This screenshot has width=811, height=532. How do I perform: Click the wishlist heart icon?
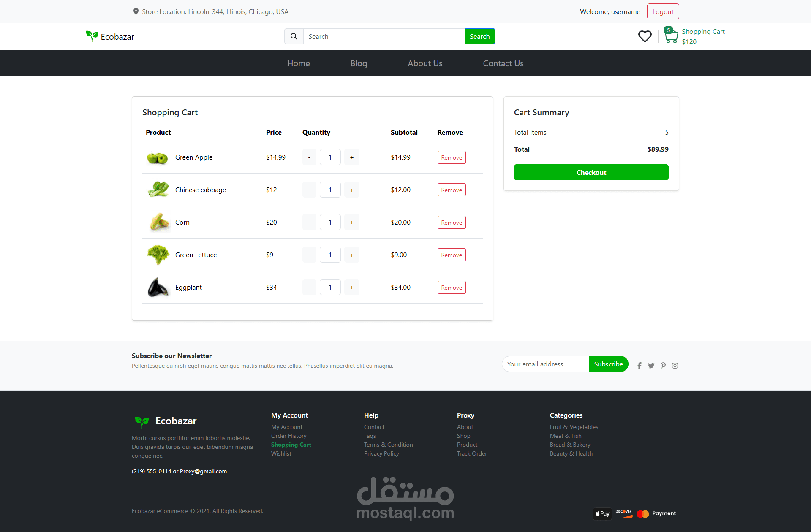point(645,36)
